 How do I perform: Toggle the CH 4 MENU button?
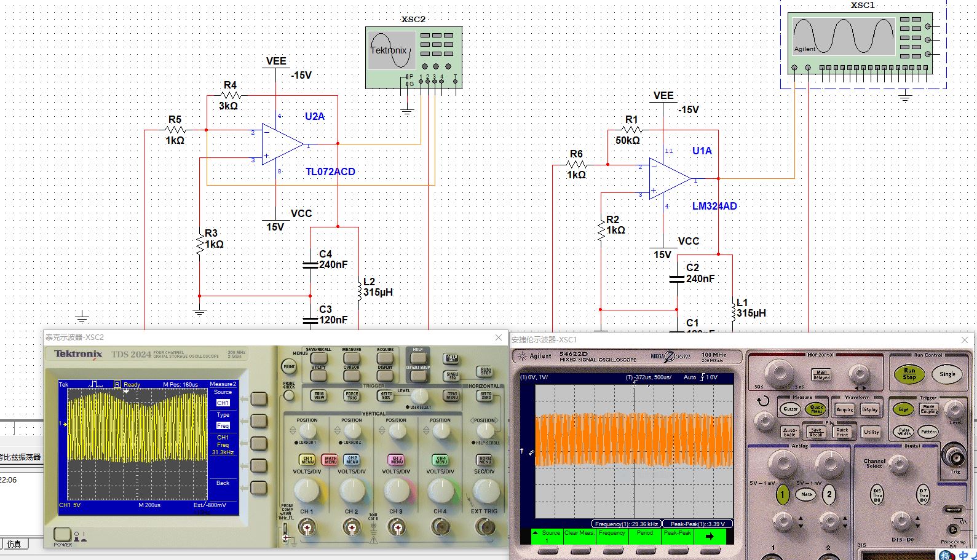[x=441, y=459]
